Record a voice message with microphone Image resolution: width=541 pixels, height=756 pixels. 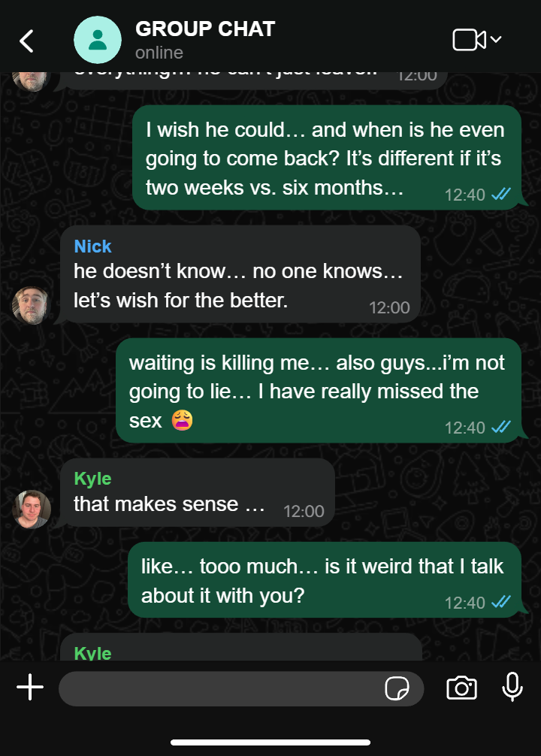point(512,687)
